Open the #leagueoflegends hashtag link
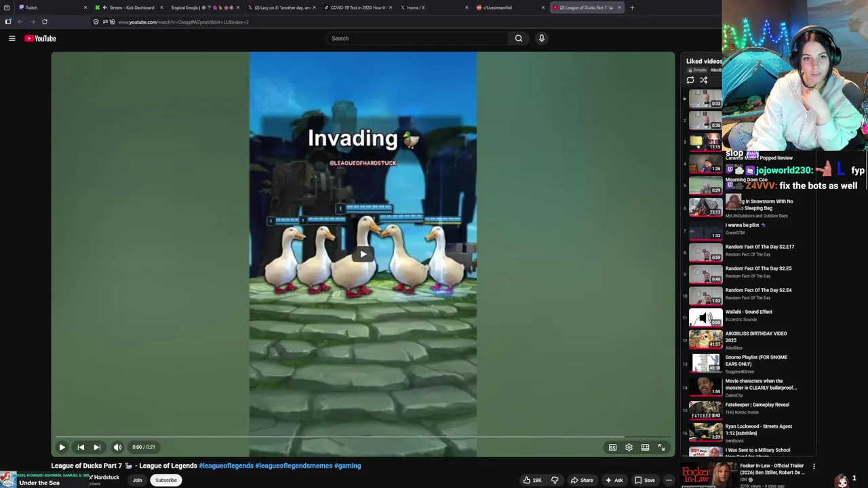 (x=226, y=466)
